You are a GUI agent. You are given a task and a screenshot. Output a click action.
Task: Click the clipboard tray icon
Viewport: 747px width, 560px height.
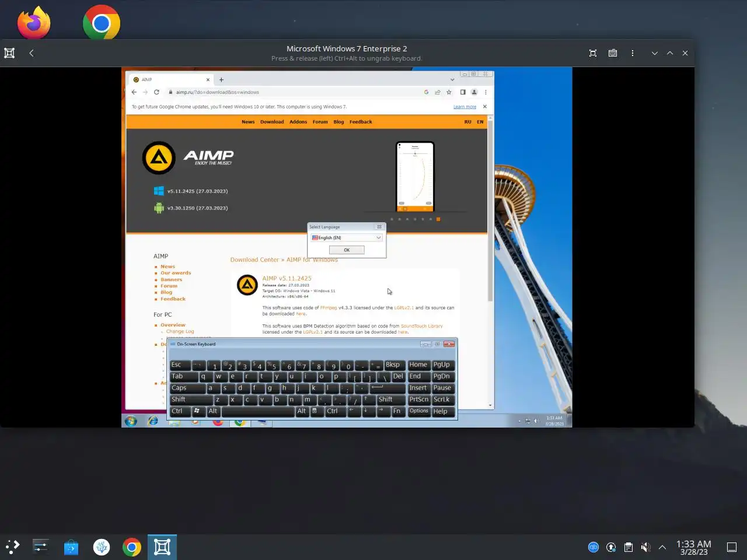click(629, 547)
